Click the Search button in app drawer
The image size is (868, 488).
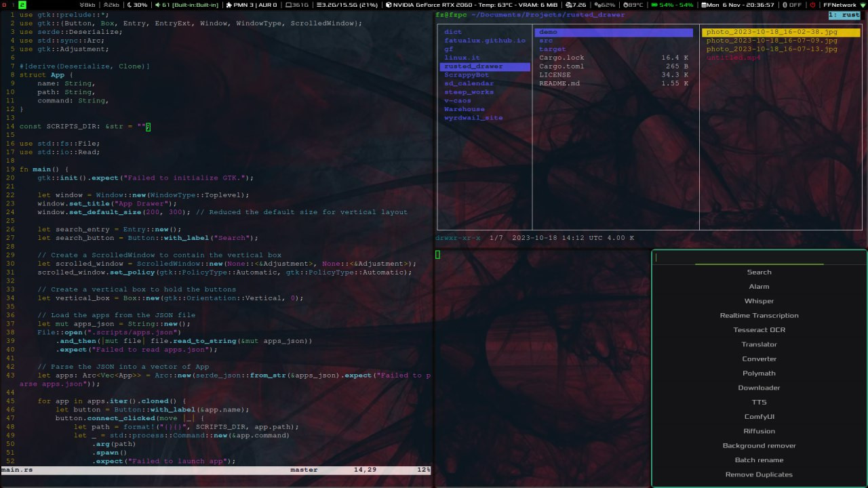click(759, 272)
